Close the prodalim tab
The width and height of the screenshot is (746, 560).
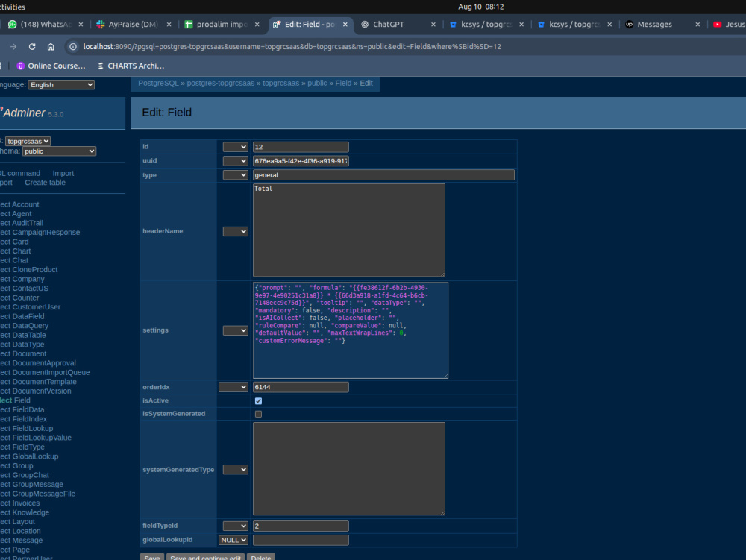pos(257,25)
